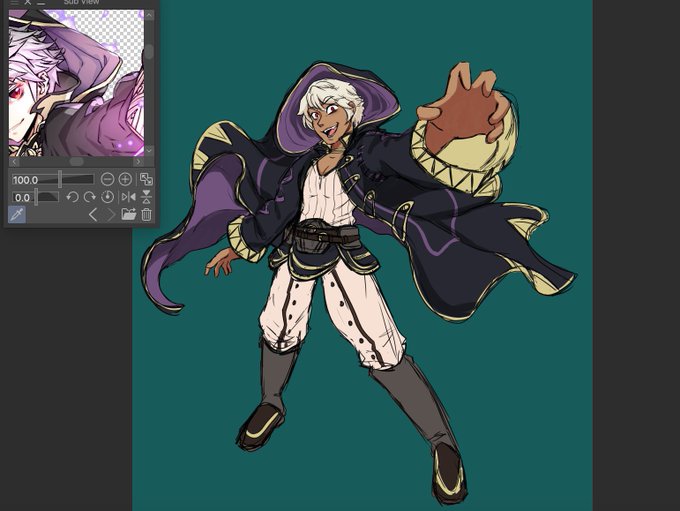Screen dimensions: 680x511
Task: Zoom out the Sub View image
Action: click(107, 179)
